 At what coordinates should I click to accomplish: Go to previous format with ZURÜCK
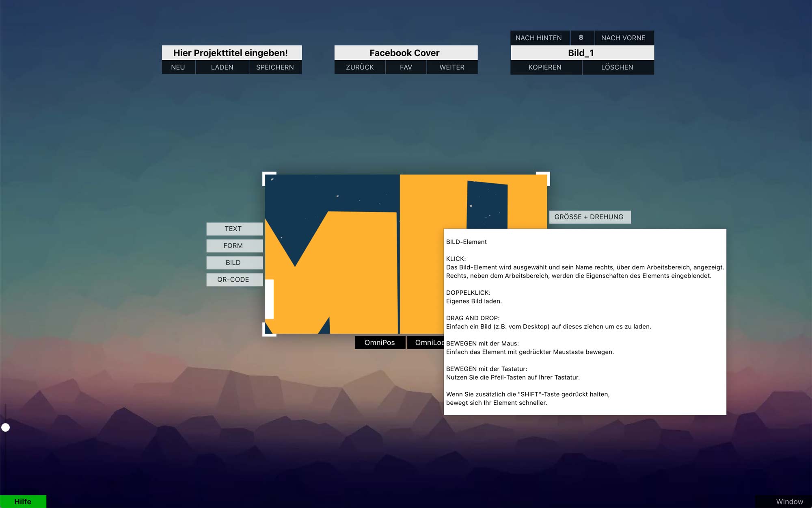tap(360, 67)
